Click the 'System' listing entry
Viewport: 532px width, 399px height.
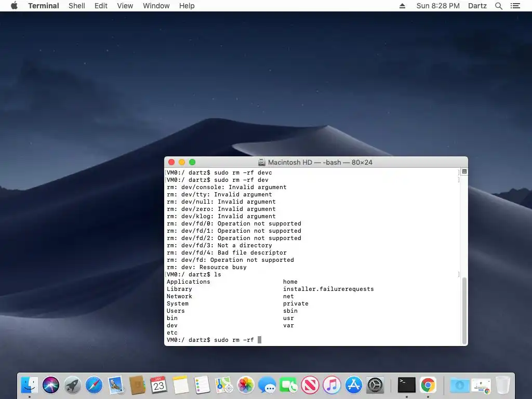pos(178,303)
